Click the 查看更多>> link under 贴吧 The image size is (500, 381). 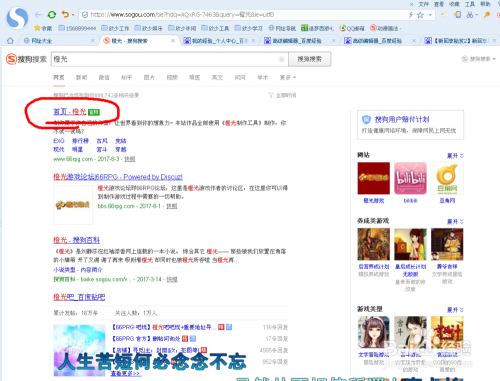pos(125,374)
